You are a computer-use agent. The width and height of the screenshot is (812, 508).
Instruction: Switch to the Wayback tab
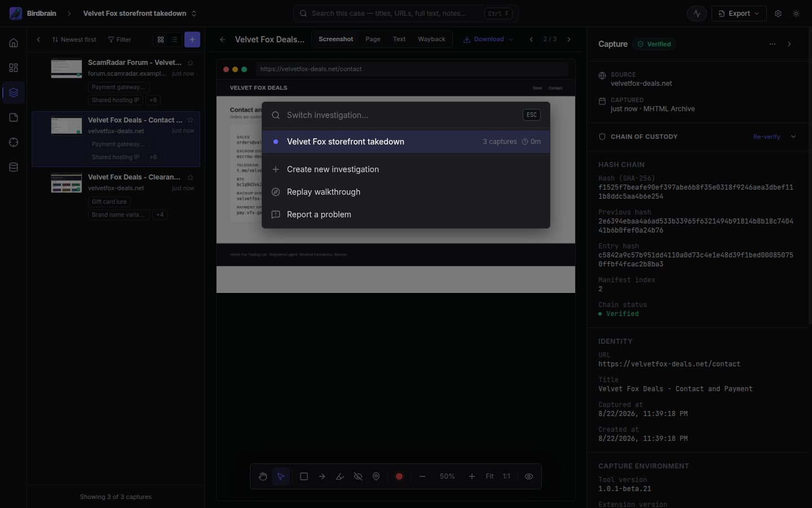[431, 40]
